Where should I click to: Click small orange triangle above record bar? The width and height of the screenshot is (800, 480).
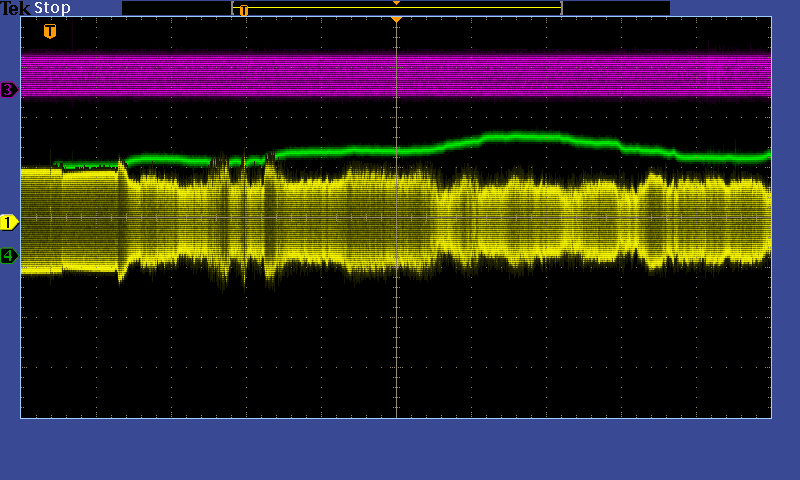point(396,3)
